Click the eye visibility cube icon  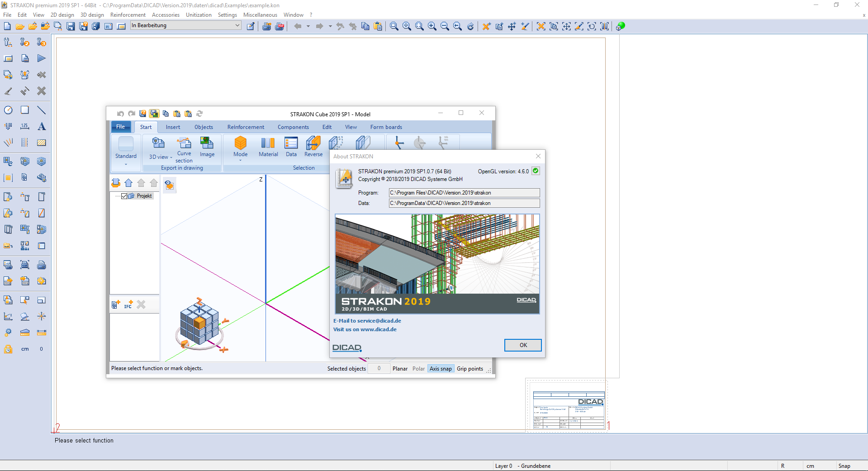[x=169, y=185]
